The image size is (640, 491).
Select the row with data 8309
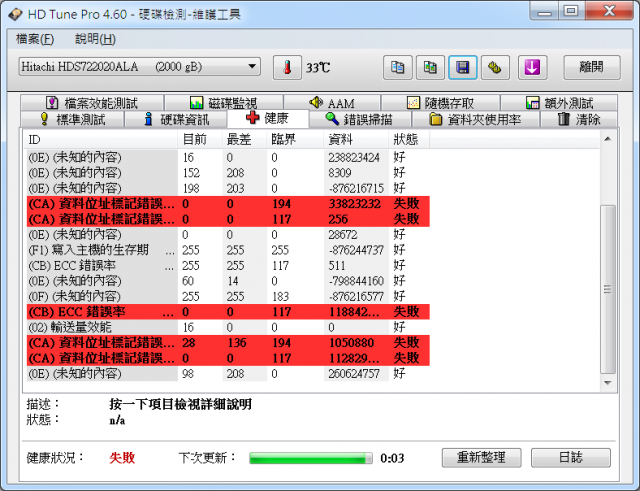pos(228,173)
